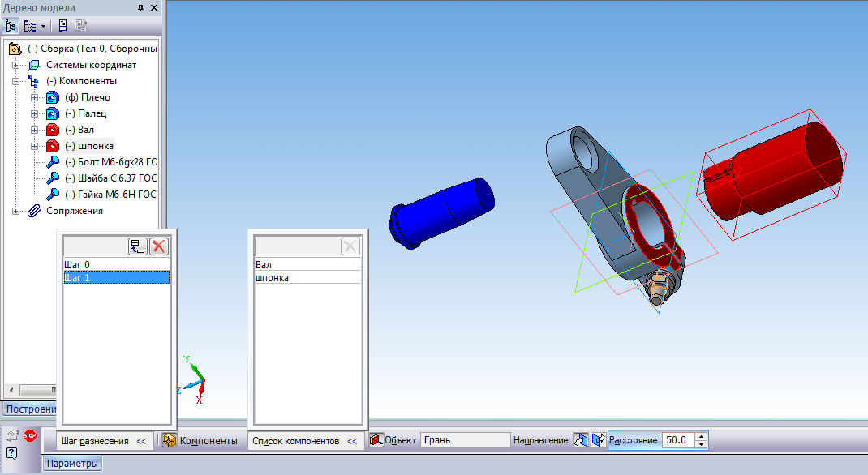This screenshot has width=868, height=475.
Task: Click the tree structure display icon
Action: point(11,25)
